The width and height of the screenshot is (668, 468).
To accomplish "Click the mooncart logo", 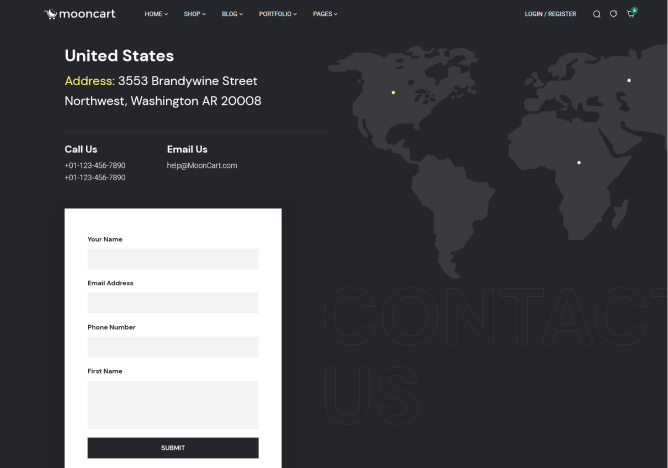I will pos(81,14).
